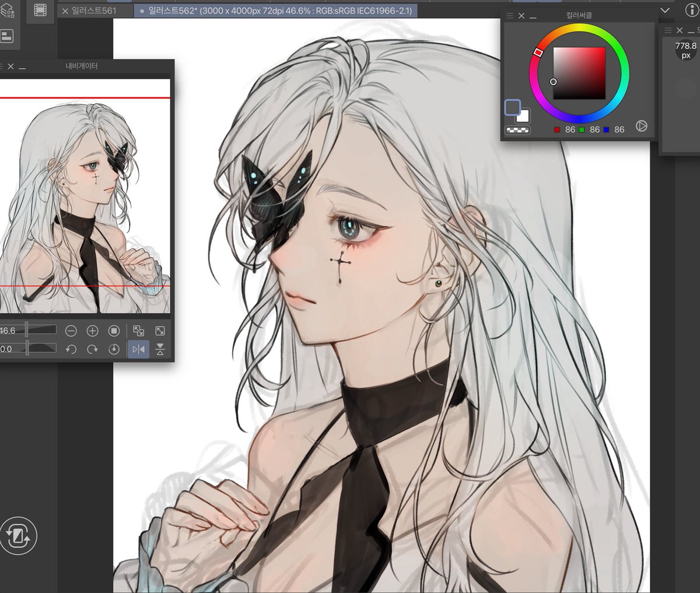Minimize the 컬러써클 panel
This screenshot has width=700, height=593.
pos(533,17)
